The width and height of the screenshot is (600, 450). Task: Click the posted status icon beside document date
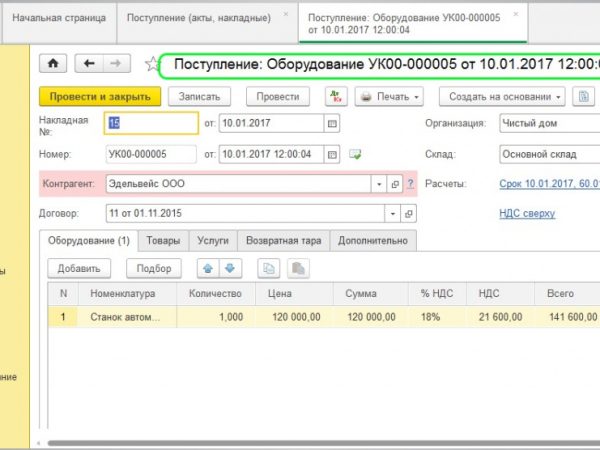click(354, 154)
